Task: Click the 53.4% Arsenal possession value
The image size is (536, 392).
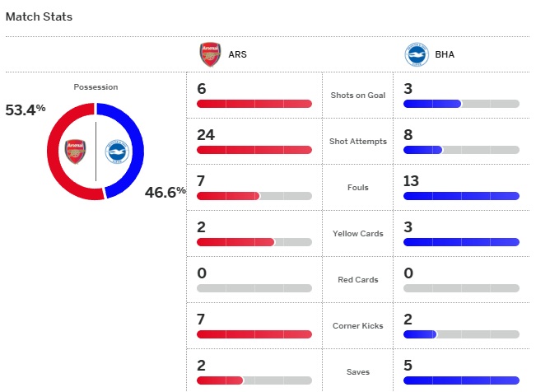Action: pos(26,110)
